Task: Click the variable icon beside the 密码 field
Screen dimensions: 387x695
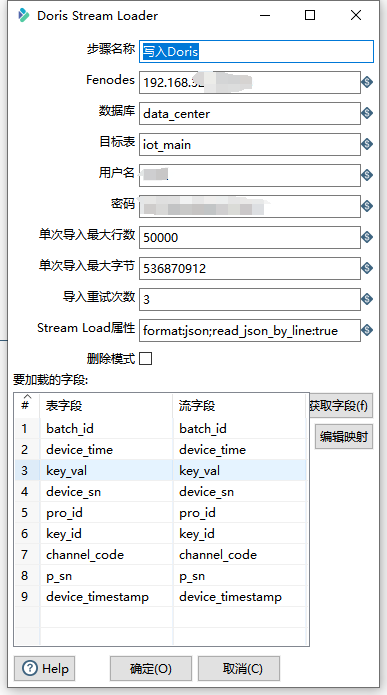Action: [367, 207]
